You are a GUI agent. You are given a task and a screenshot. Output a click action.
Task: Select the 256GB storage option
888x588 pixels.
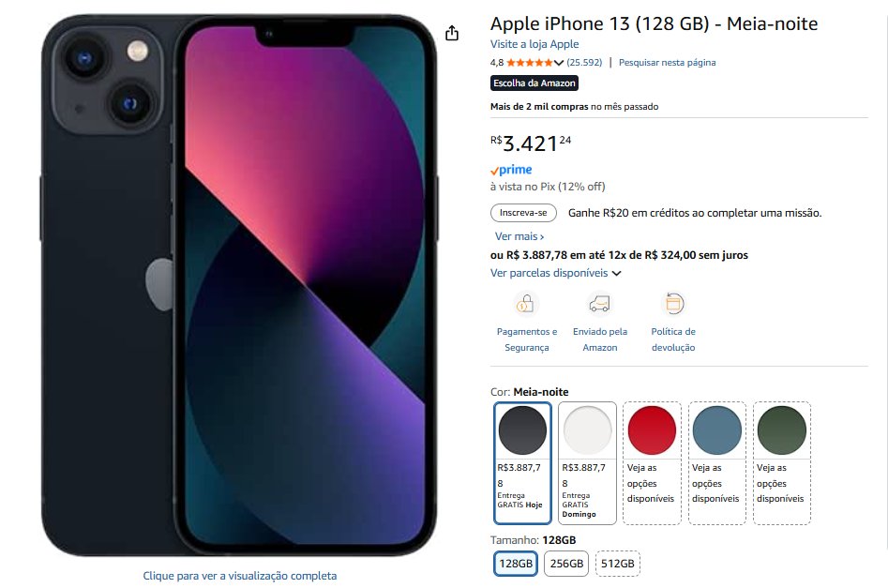tap(566, 564)
